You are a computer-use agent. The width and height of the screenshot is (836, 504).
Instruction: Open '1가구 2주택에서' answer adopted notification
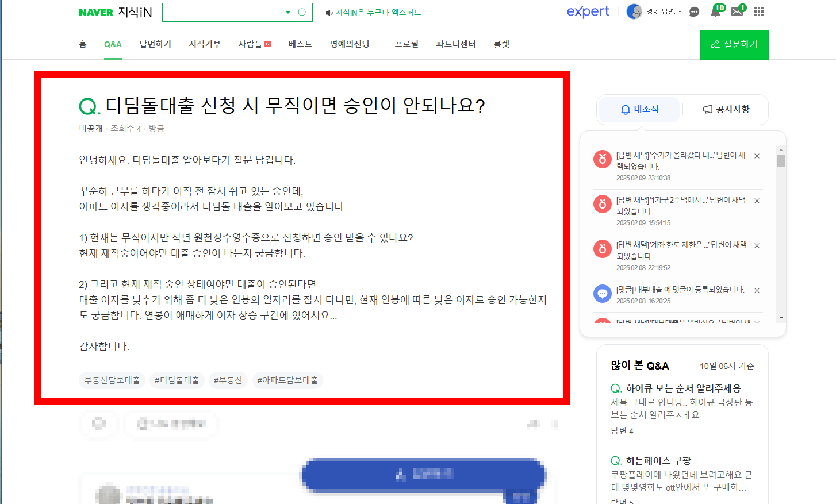[x=681, y=206]
